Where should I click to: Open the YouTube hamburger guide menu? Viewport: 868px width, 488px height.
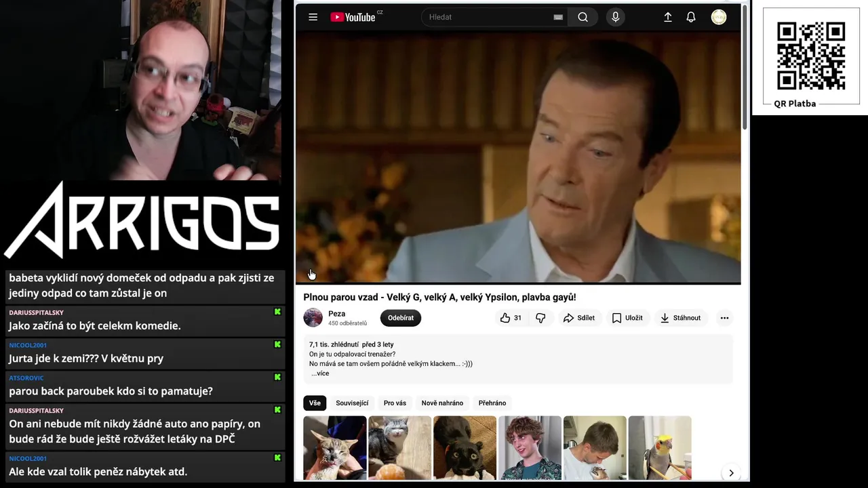point(313,17)
